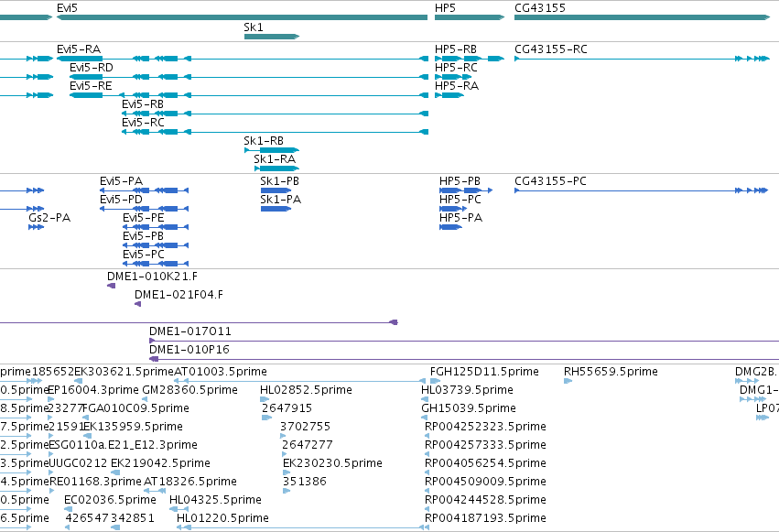Select the HP5 gene bar
Screen dimensions: 779x532
click(x=470, y=17)
